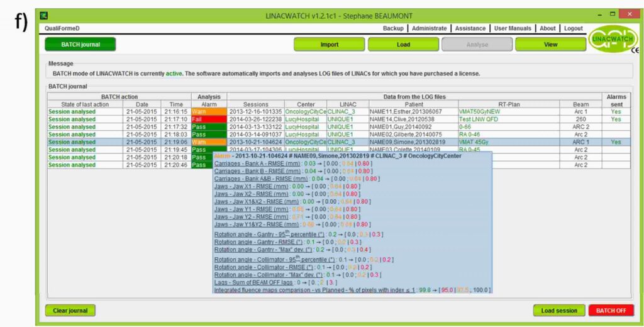The image size is (644, 327).
Task: Click Jaws - Jaw X1 - RMSE link
Action: click(x=252, y=186)
